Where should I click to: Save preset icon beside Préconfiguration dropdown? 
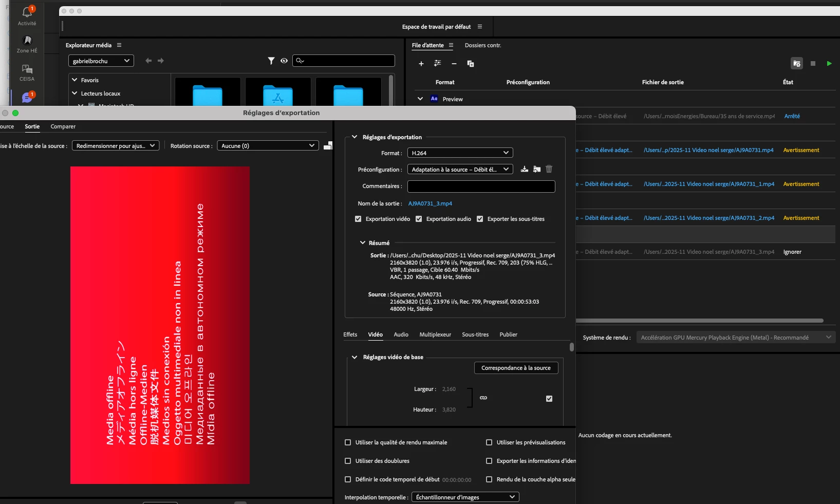(x=525, y=169)
